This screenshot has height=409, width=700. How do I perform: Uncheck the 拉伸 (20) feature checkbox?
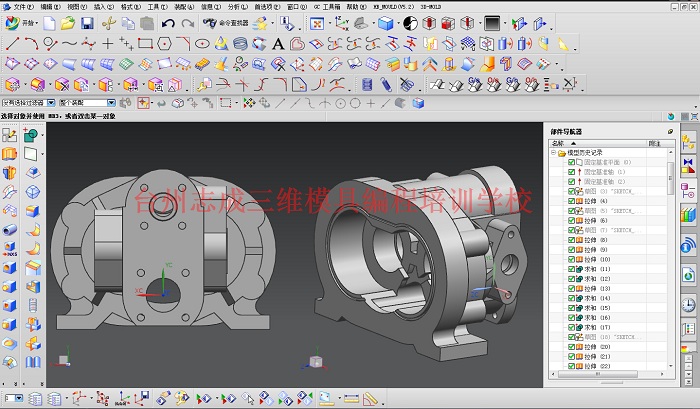571,347
